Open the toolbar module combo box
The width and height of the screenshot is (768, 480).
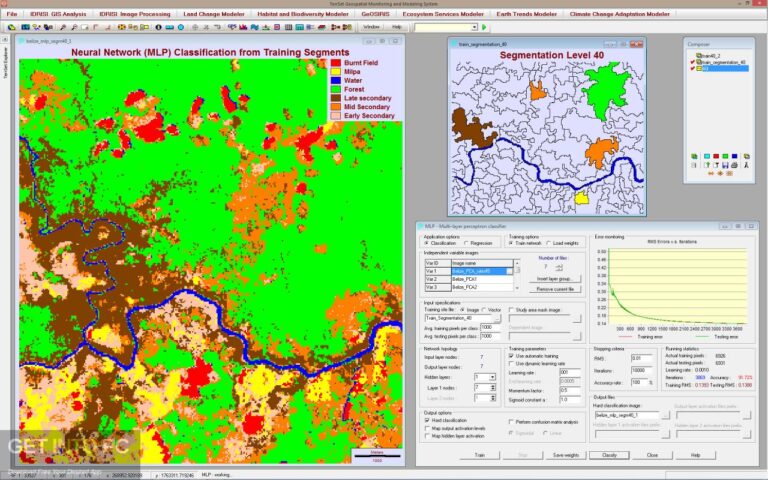(446, 27)
